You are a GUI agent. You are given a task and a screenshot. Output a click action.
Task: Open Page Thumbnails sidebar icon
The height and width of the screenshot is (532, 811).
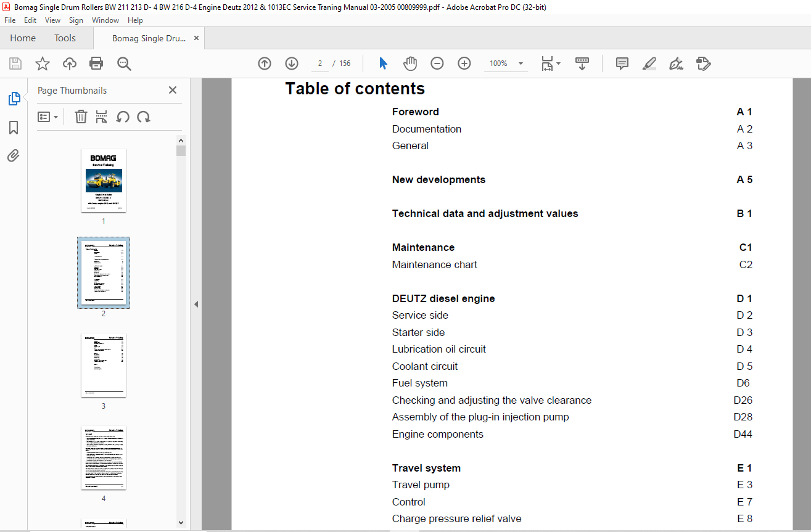14,99
